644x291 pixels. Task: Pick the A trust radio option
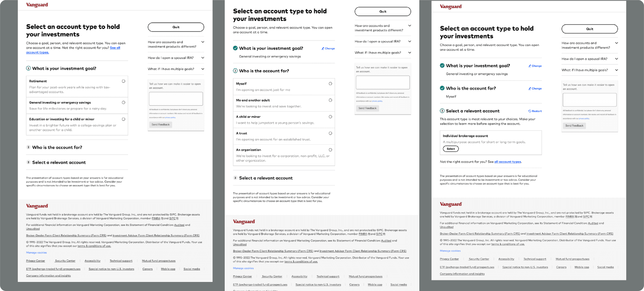(330, 133)
